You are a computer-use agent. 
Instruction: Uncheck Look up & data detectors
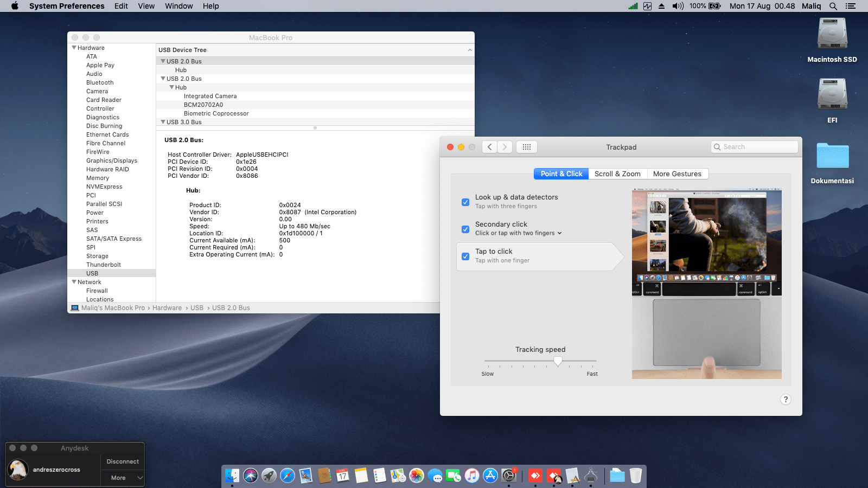[x=465, y=202]
